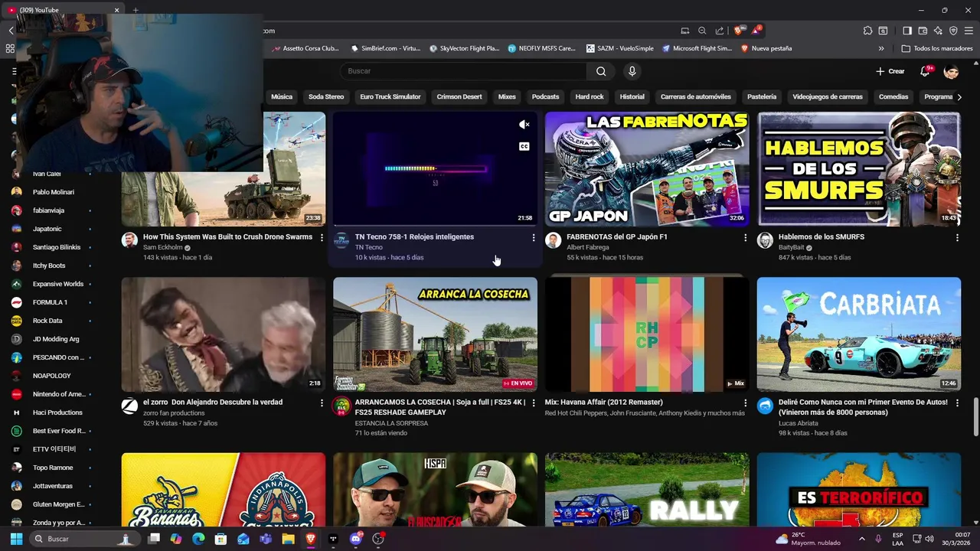This screenshot has width=980, height=551.
Task: Open Brave Wallet icon
Action: click(x=923, y=31)
